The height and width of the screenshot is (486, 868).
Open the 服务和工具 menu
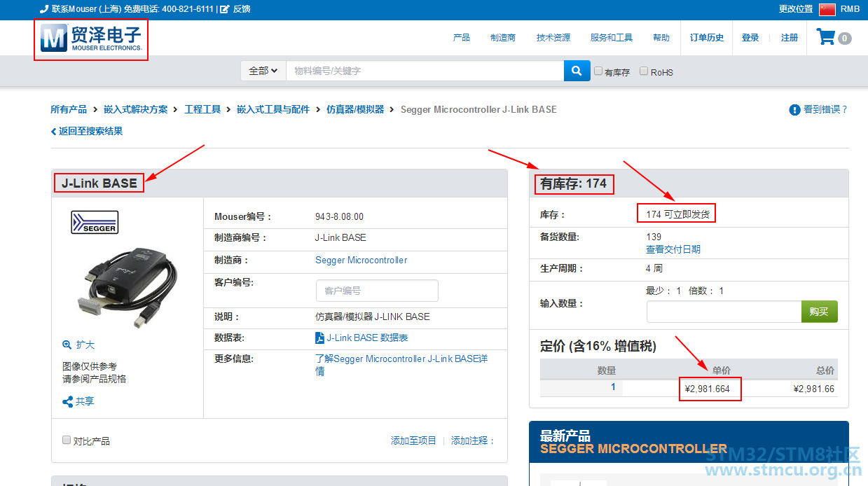pos(612,38)
